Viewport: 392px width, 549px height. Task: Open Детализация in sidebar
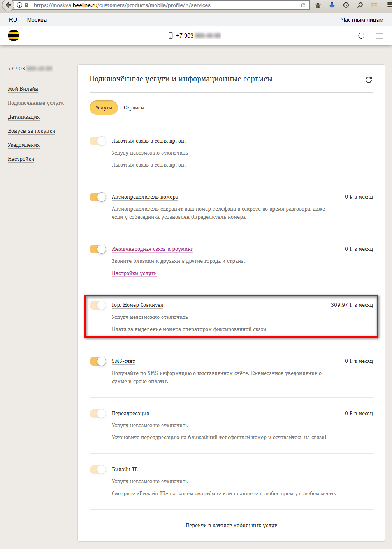(x=24, y=117)
